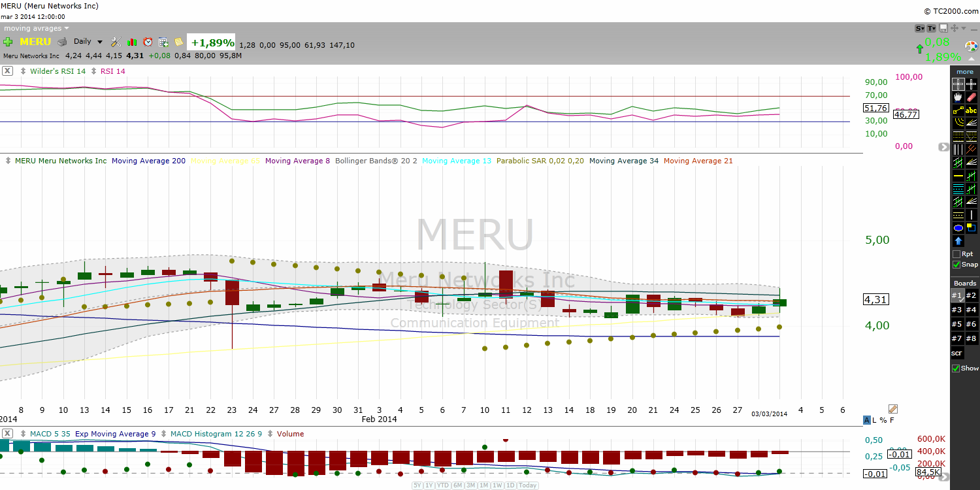The width and height of the screenshot is (980, 490).
Task: Open the color palette icon at top right
Action: click(x=972, y=46)
